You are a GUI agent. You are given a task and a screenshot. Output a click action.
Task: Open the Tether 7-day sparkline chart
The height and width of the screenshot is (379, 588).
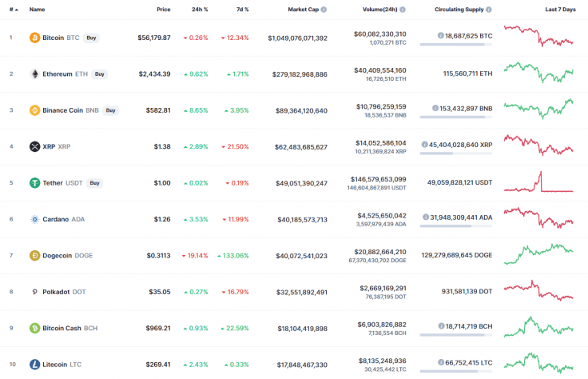point(538,183)
